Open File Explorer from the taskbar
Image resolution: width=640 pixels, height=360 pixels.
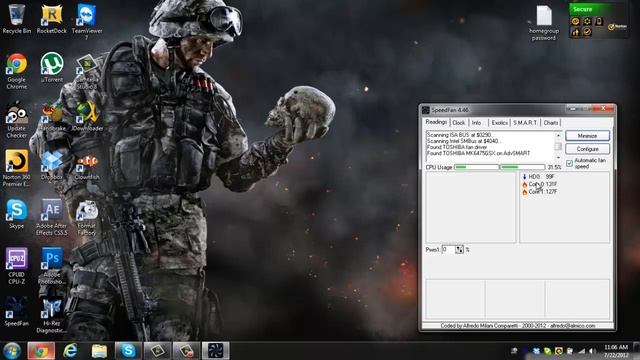coord(99,351)
